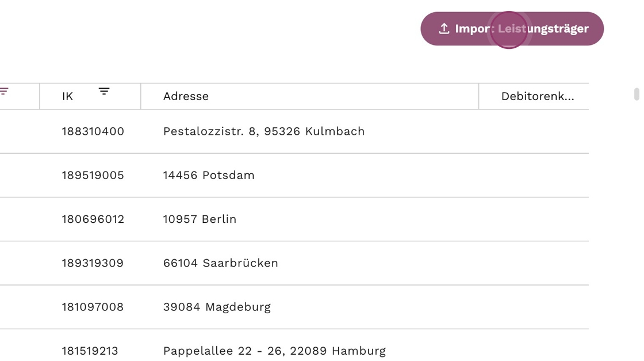
Task: Open the IK column filter icon
Action: (x=104, y=92)
